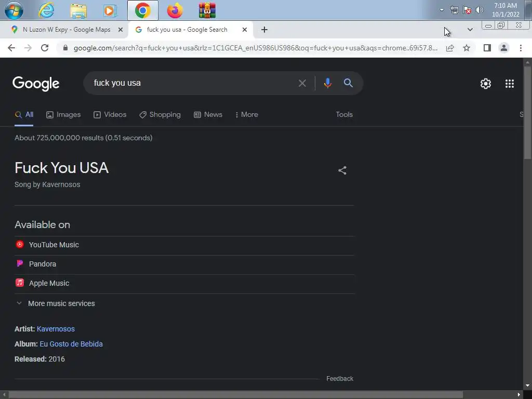This screenshot has height=399, width=532.
Task: Click the scroll down arrow
Action: click(x=527, y=385)
